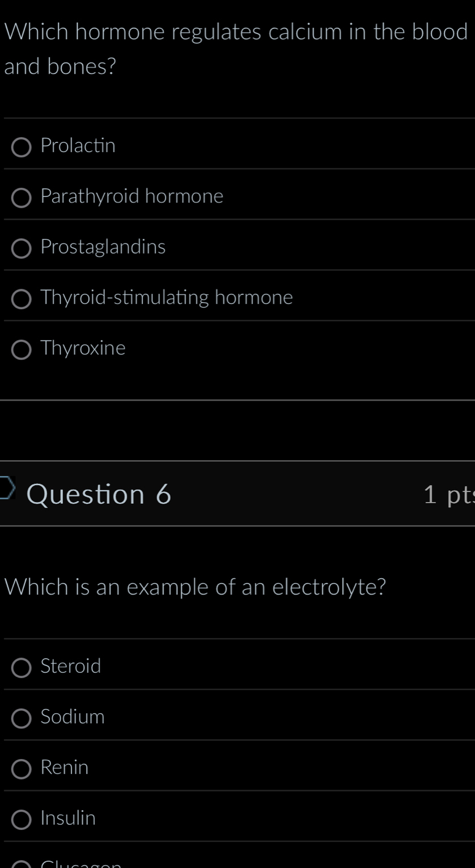The height and width of the screenshot is (868, 475).
Task: Click the calcium hormone question text
Action: click(x=235, y=49)
